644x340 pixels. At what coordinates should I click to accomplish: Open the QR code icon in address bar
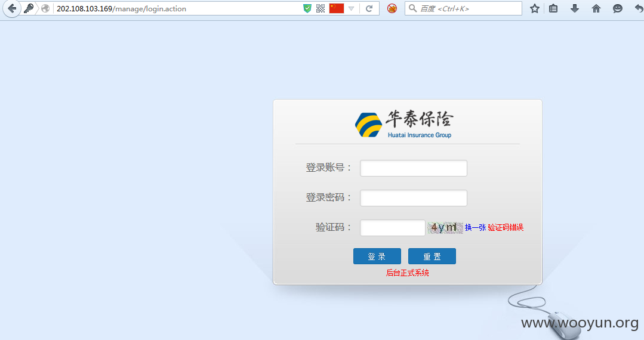pos(321,8)
